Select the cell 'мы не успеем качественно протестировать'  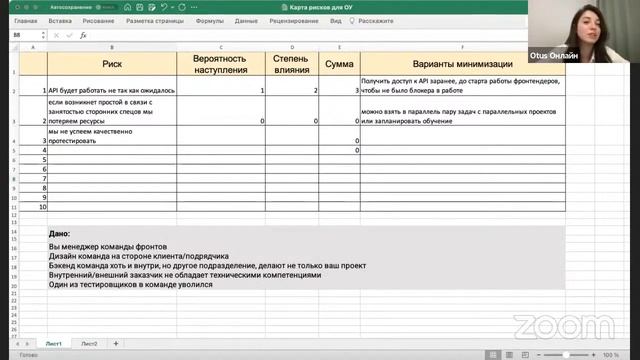pyautogui.click(x=112, y=136)
